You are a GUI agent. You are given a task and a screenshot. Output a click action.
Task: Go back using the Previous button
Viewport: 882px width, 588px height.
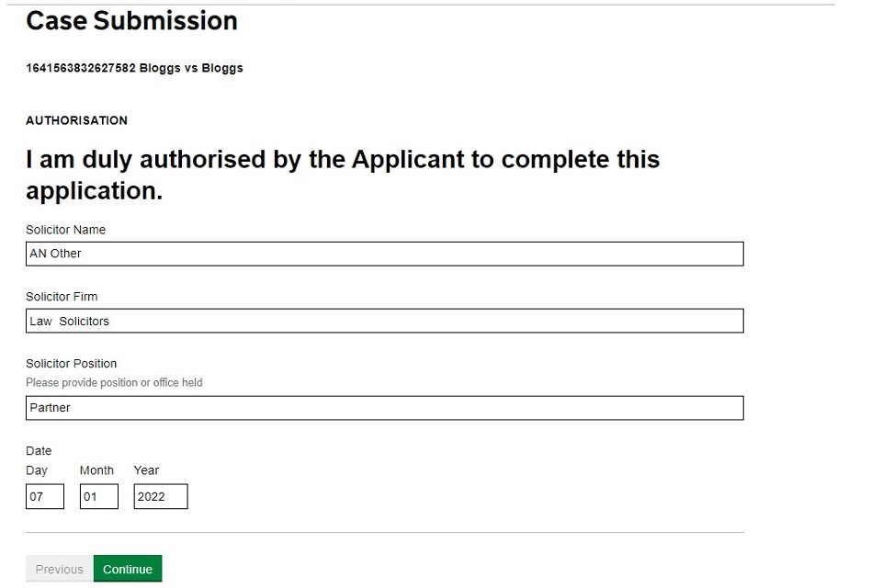(x=60, y=570)
